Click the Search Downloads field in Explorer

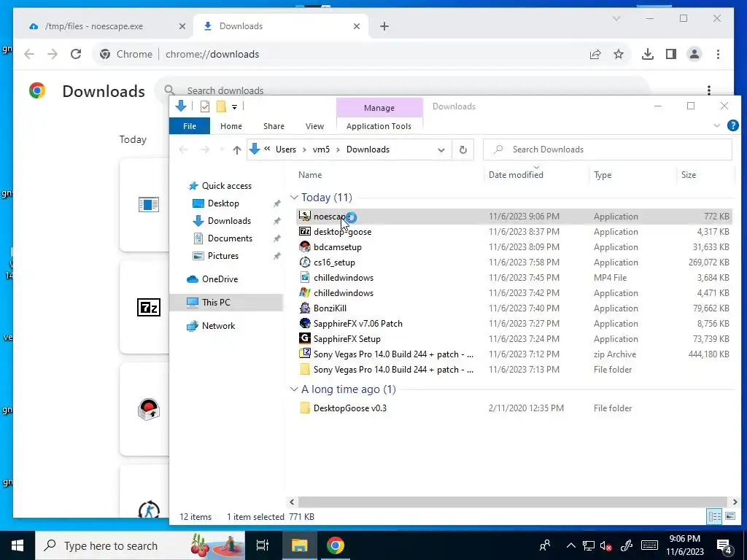tap(608, 149)
